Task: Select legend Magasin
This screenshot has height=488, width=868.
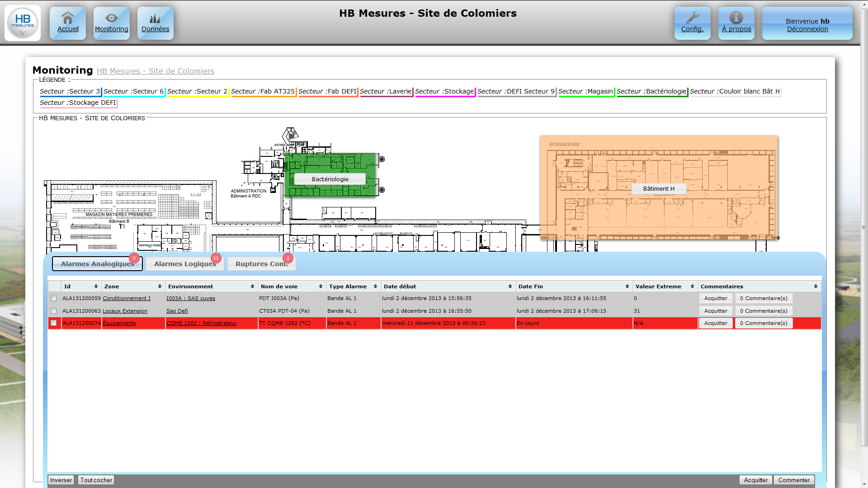Action: (586, 91)
